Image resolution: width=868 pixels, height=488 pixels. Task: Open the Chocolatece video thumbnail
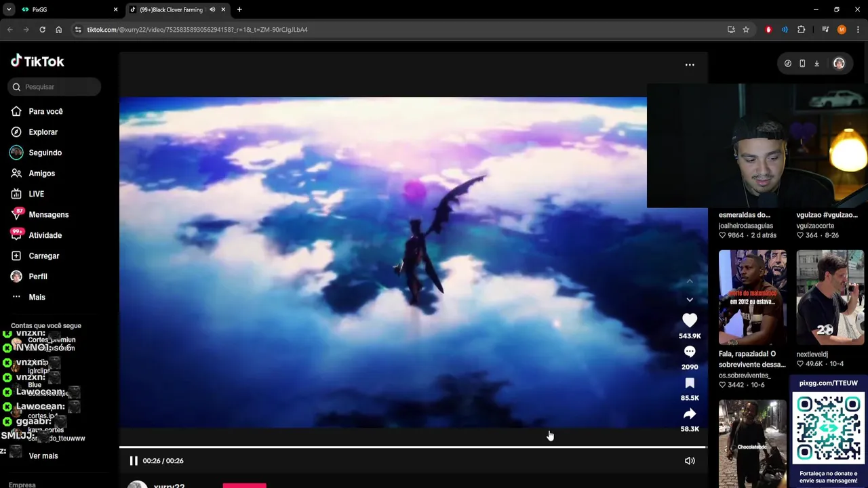(x=753, y=443)
